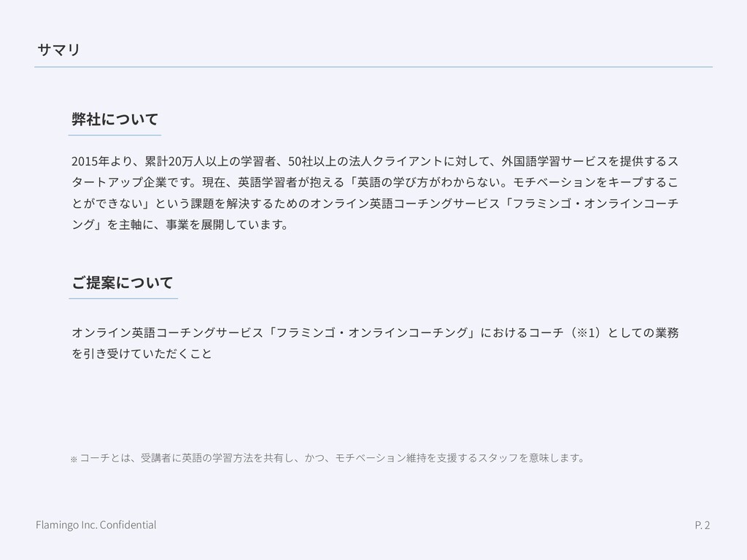Click the underline beneath 弊社について
Image resolution: width=747 pixels, height=560 pixels.
115,135
